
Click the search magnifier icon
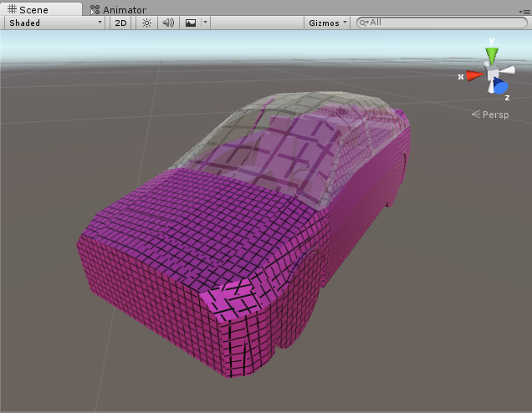point(364,23)
